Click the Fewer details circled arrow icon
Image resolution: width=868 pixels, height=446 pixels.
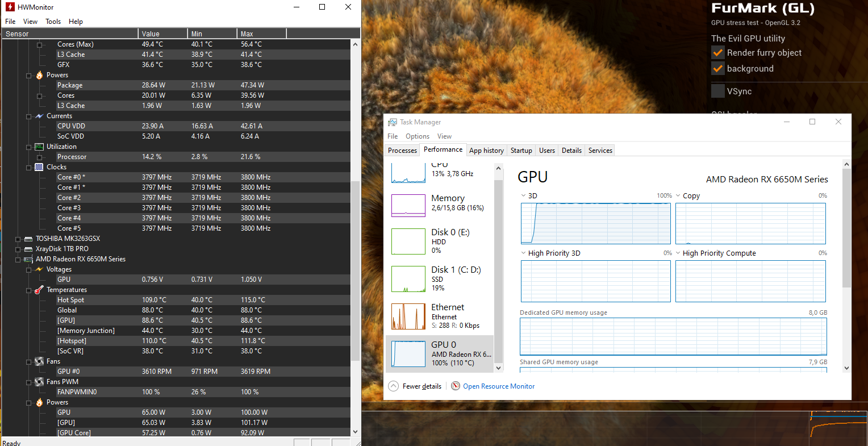[x=394, y=386]
